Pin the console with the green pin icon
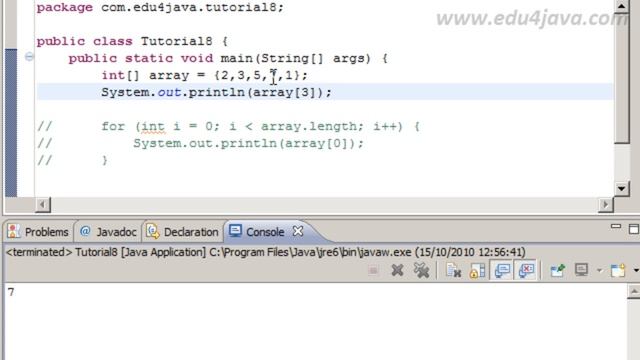This screenshot has height=360, width=640. pos(558,270)
